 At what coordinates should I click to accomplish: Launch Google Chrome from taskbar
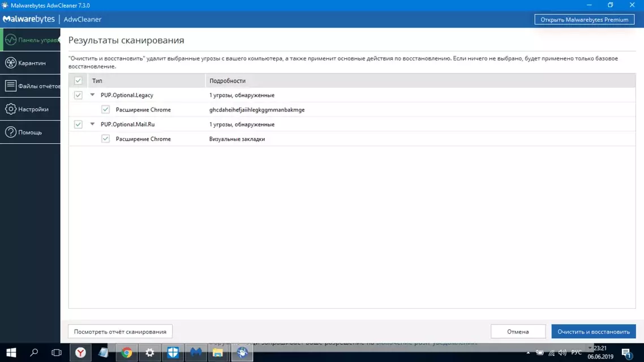click(127, 352)
